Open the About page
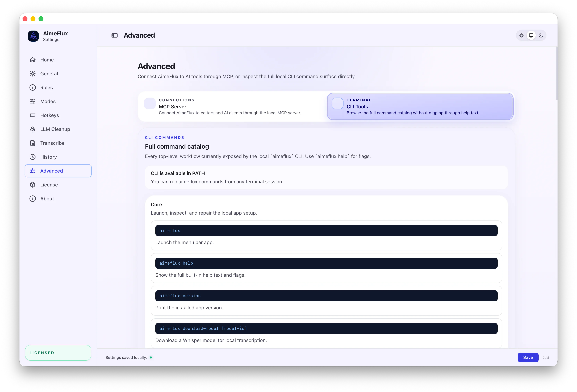 pyautogui.click(x=58, y=199)
